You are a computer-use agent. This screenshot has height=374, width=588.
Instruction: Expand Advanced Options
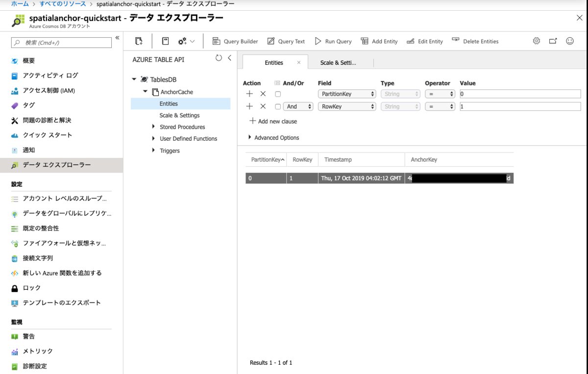pos(274,138)
